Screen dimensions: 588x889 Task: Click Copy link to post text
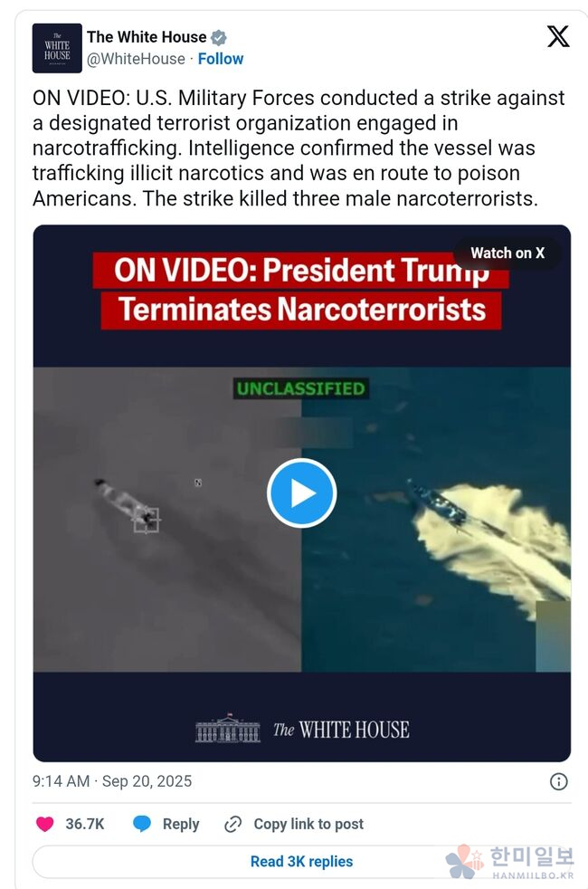pos(308,824)
